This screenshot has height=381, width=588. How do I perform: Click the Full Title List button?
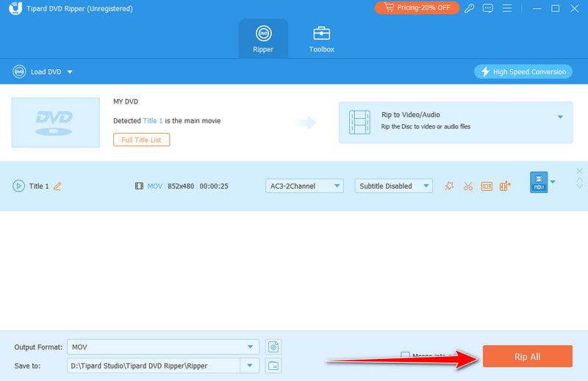pyautogui.click(x=141, y=139)
